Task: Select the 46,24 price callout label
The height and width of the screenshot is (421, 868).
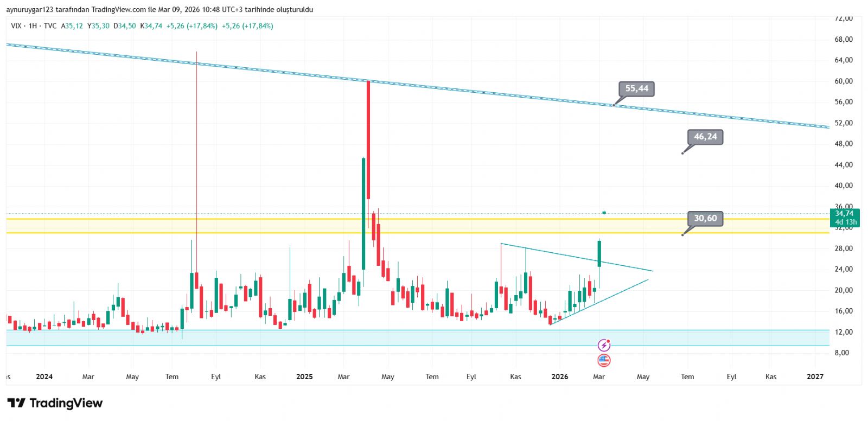Action: (705, 137)
